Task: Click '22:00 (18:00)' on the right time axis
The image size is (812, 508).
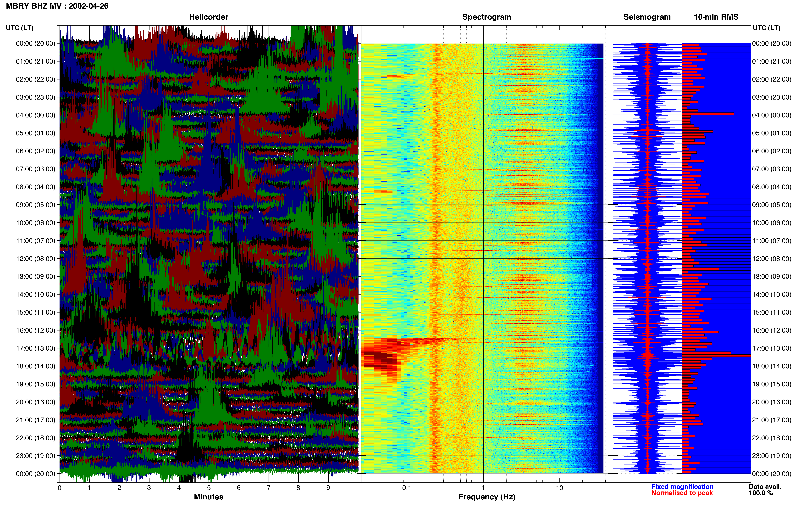Action: click(x=772, y=438)
